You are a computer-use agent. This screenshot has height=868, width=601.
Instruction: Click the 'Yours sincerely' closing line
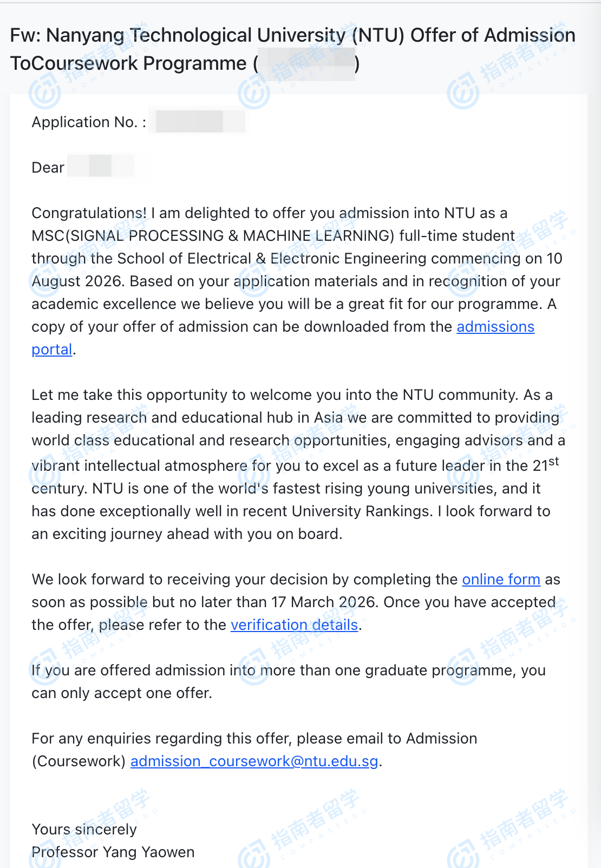[84, 830]
